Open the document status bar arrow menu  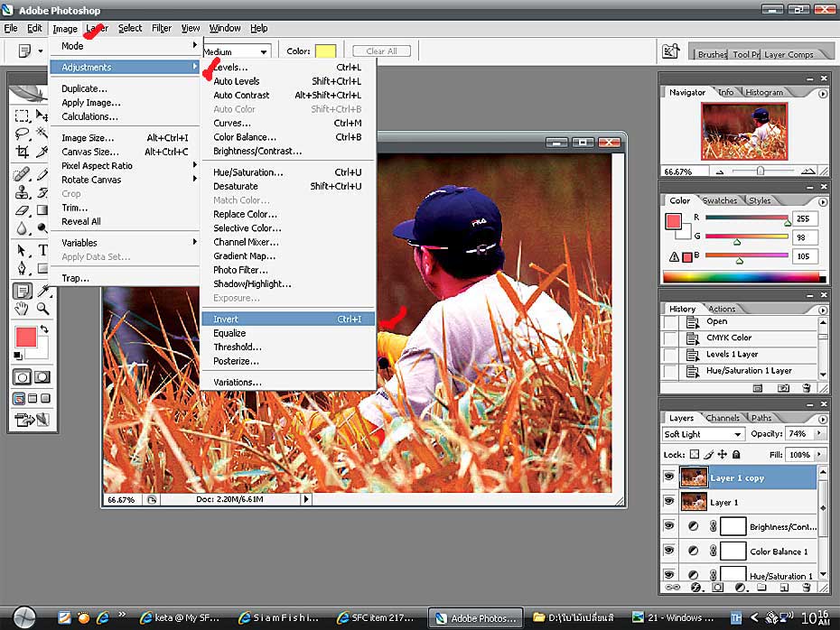coord(306,499)
